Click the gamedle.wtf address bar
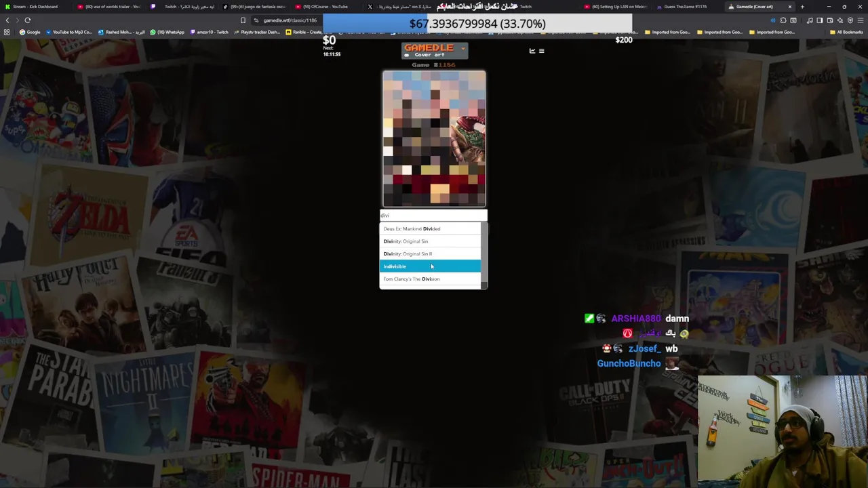Screen dimensions: 868x488 (x=289, y=20)
